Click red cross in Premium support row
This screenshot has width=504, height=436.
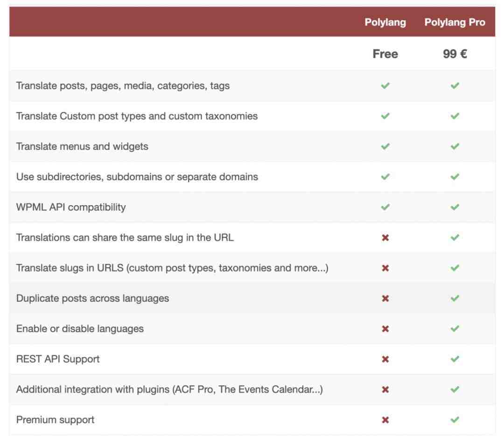pyautogui.click(x=385, y=420)
